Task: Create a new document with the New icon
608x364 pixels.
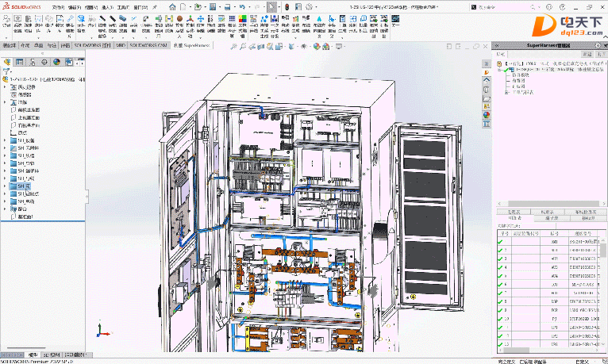Action: [x=183, y=7]
